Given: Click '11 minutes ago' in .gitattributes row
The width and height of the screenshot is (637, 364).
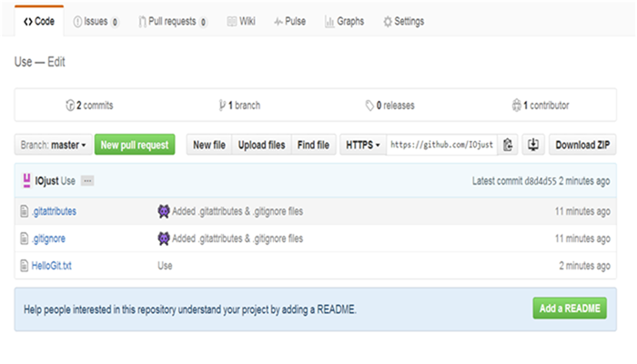Looking at the screenshot, I should (582, 212).
